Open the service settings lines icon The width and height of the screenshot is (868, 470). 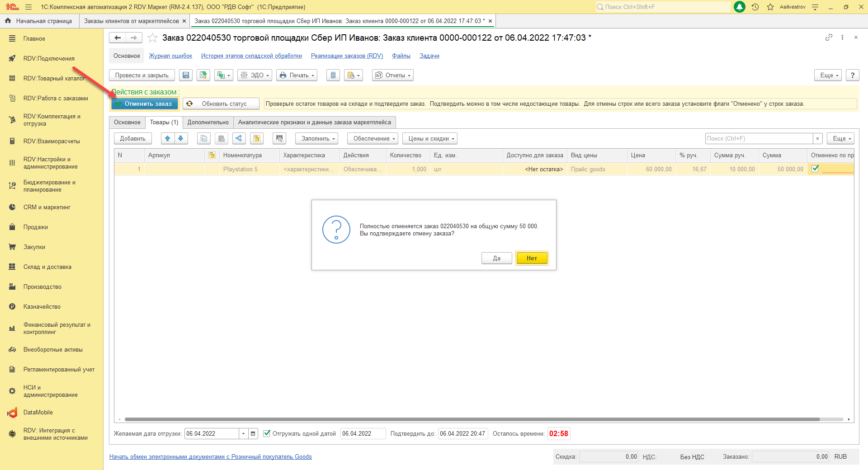(x=815, y=7)
